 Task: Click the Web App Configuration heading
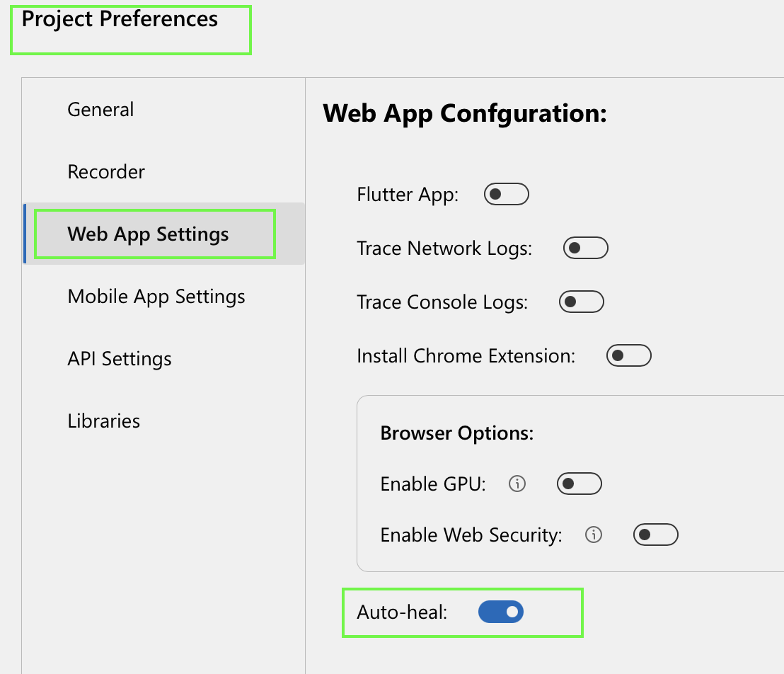pos(465,113)
